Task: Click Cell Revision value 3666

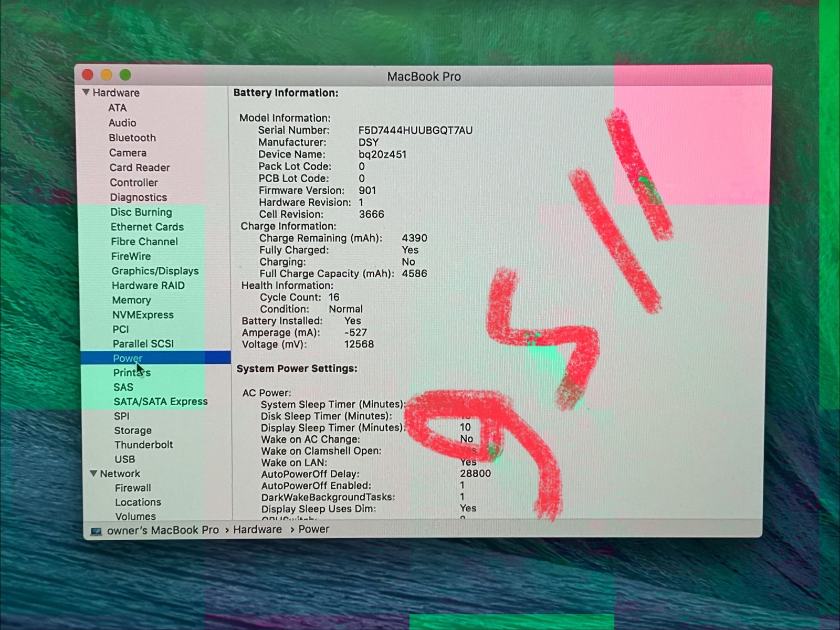Action: point(372,214)
